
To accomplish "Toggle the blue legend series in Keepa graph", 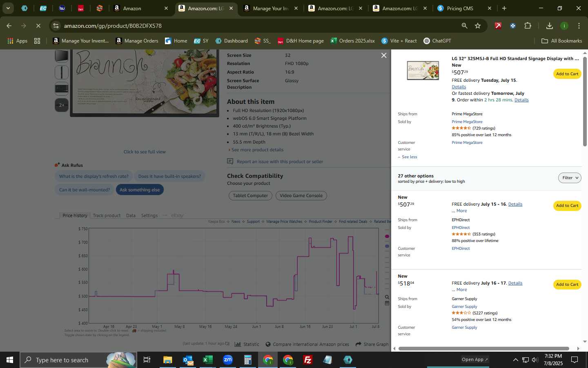I will click(387, 246).
